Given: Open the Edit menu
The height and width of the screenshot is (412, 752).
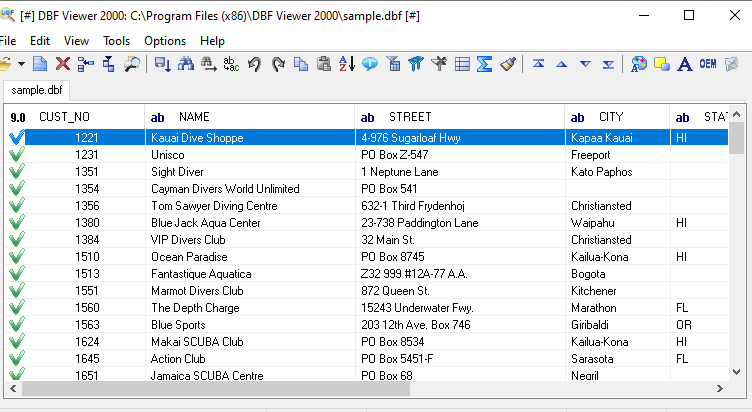Looking at the screenshot, I should click(40, 41).
